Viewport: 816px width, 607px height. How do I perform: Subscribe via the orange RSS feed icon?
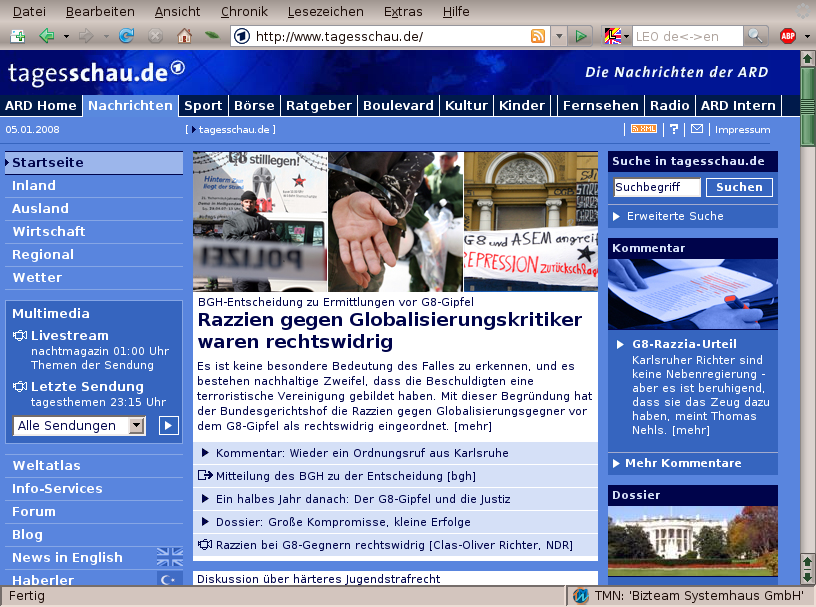tap(538, 36)
